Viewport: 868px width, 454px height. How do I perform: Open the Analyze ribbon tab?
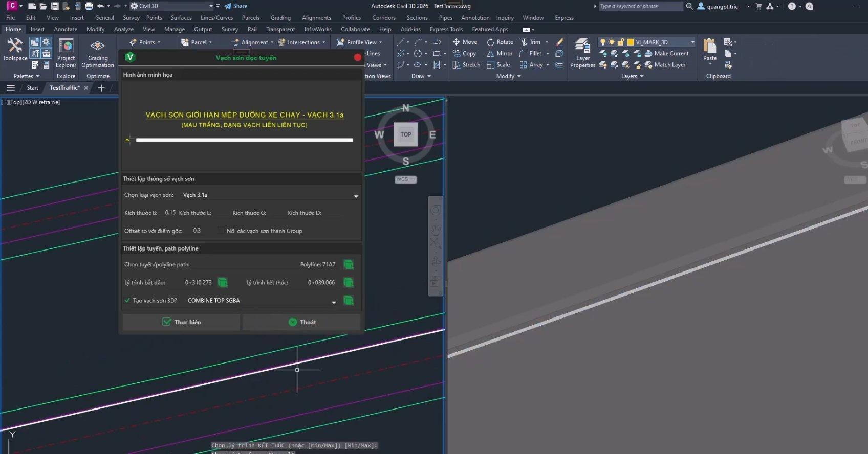124,29
